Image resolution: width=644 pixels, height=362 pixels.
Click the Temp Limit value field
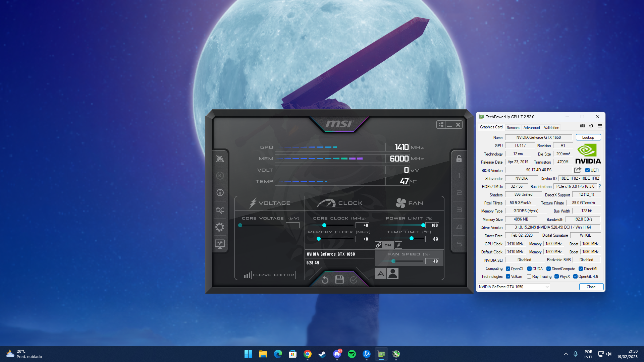tap(432, 239)
